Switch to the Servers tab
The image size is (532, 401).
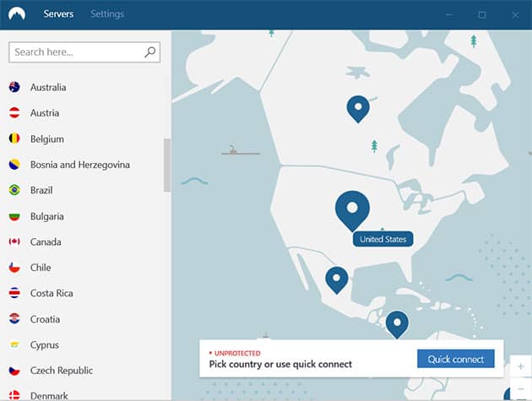(x=58, y=14)
